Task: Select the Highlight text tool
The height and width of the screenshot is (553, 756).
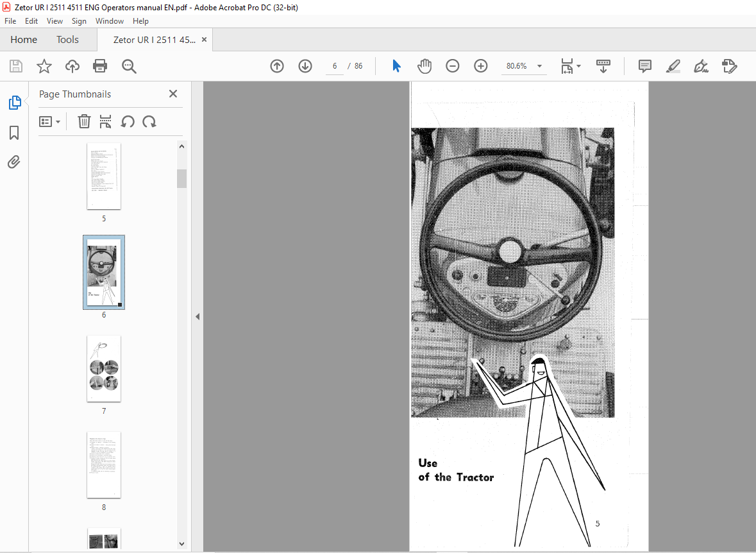Action: coord(673,66)
